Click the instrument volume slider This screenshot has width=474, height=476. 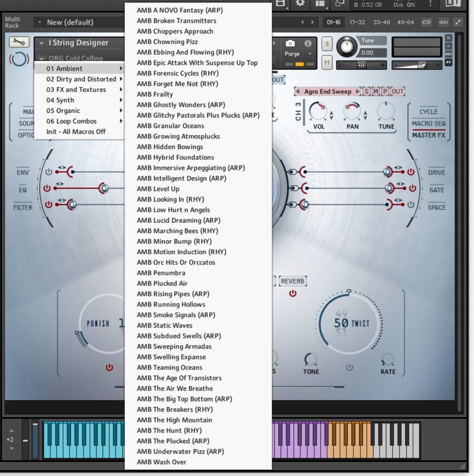pos(417,66)
